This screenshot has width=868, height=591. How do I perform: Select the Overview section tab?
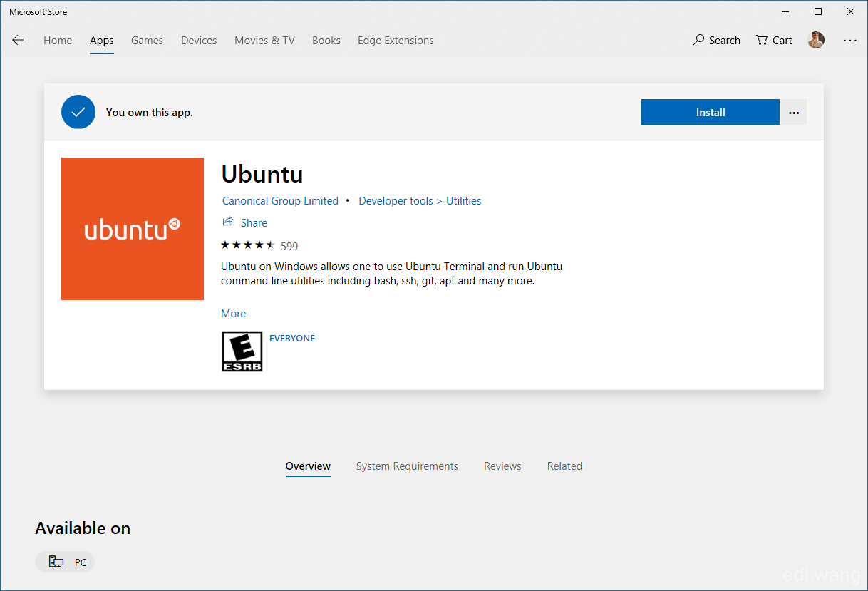click(308, 466)
